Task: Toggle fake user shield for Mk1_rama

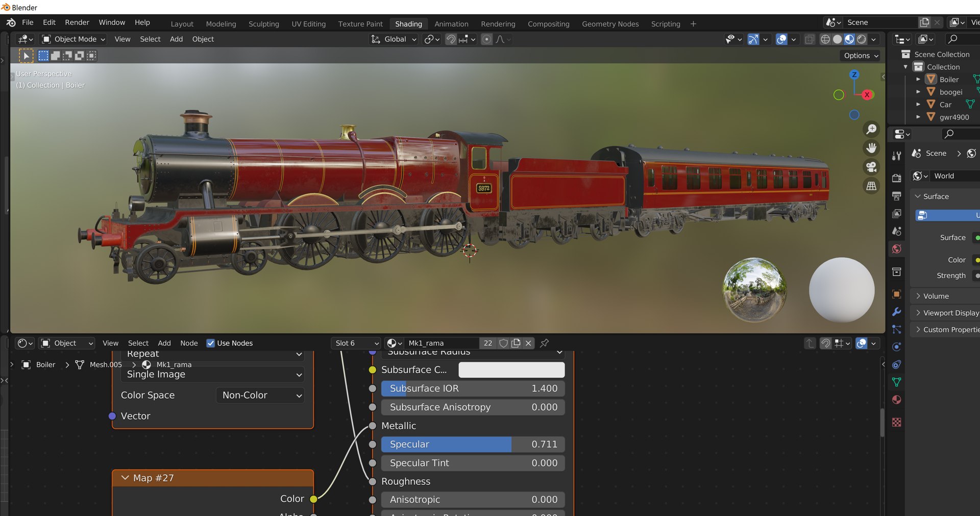Action: click(503, 343)
